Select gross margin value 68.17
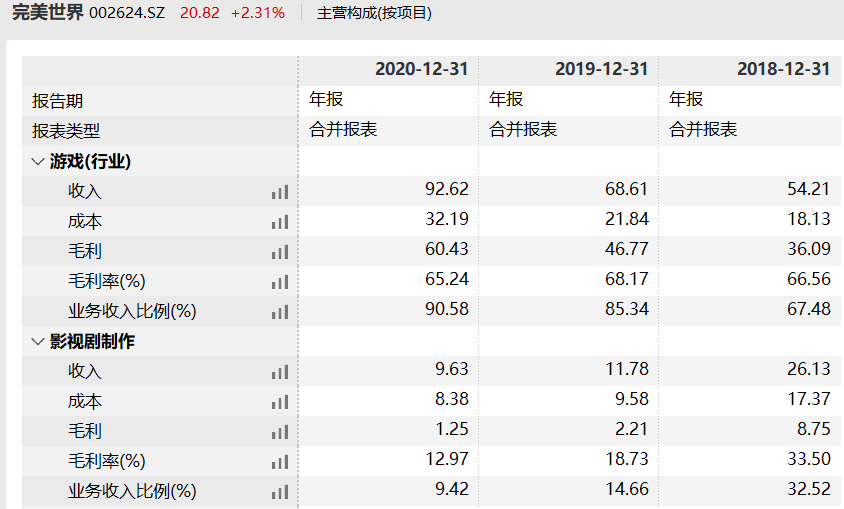 tap(627, 279)
